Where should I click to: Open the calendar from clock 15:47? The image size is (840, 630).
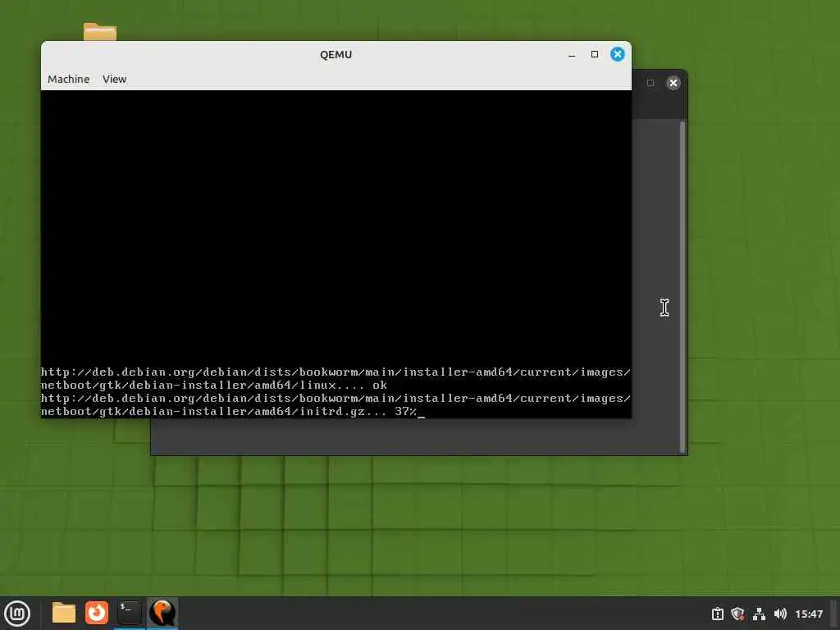809,614
